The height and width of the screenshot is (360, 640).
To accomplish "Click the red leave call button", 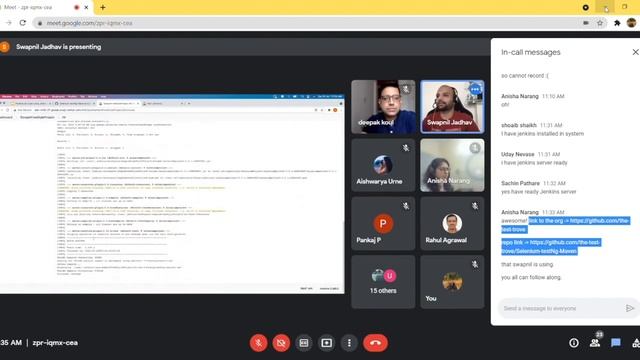I will click(x=376, y=343).
